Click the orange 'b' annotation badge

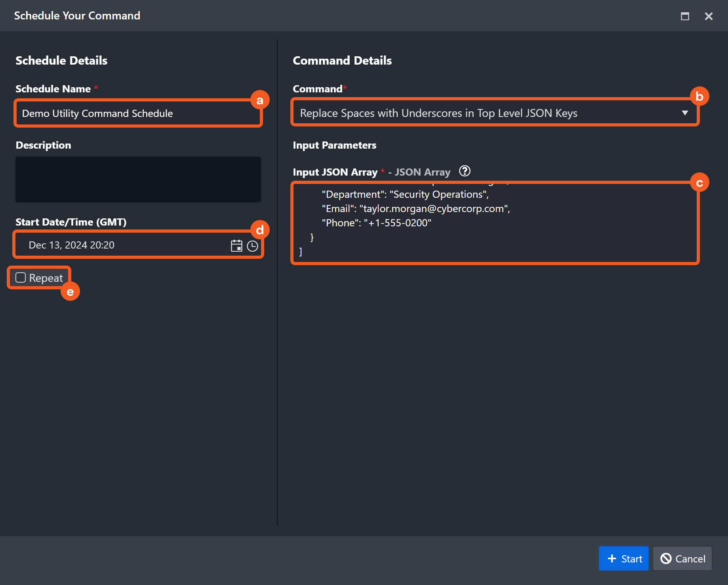(699, 96)
